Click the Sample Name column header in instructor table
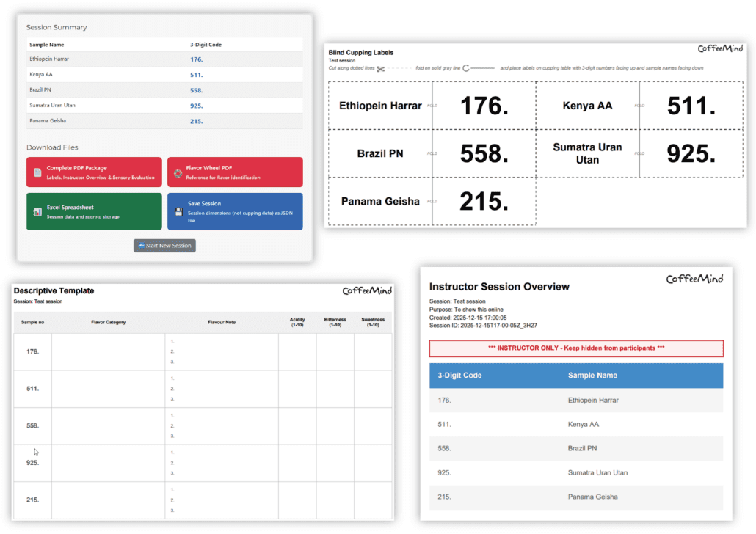This screenshot has height=534, width=756. 592,376
